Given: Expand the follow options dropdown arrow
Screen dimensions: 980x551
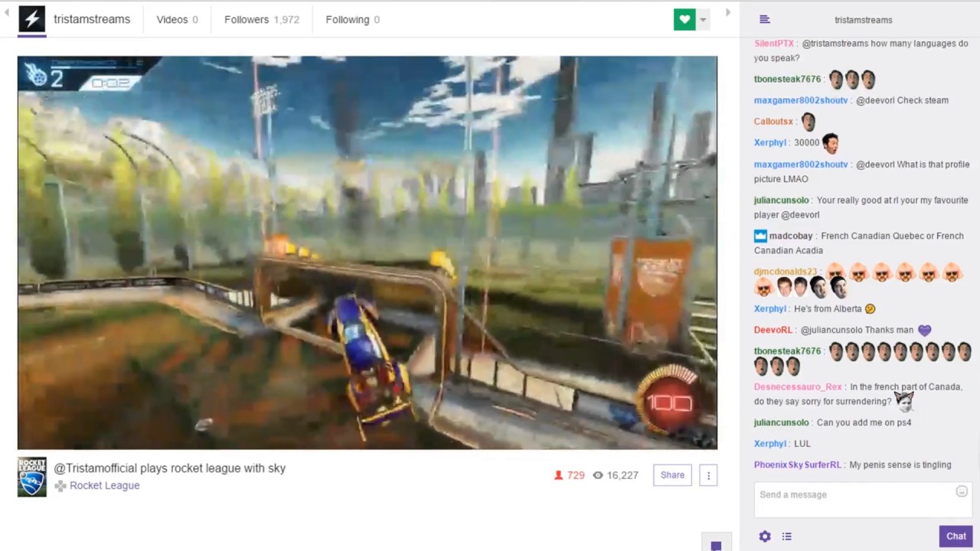Looking at the screenshot, I should coord(703,20).
